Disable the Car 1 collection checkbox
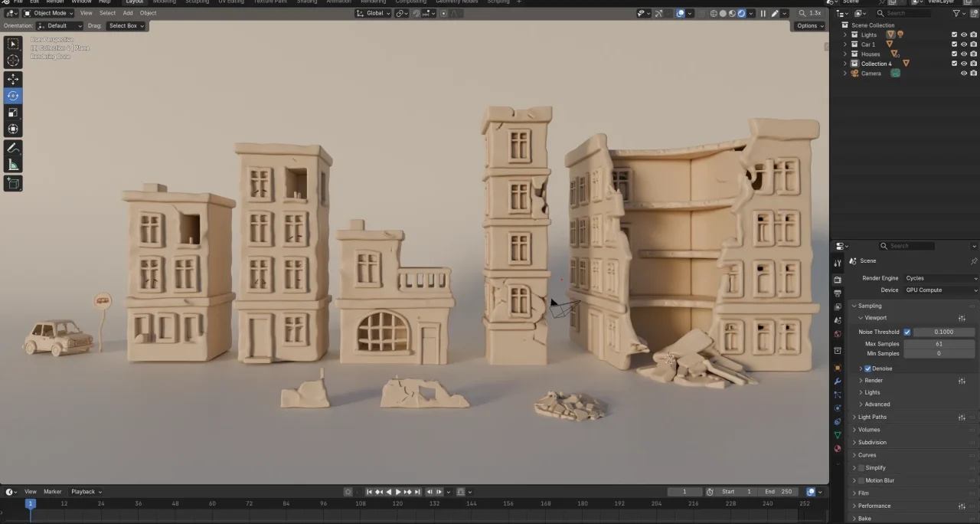This screenshot has height=524, width=980. point(954,44)
